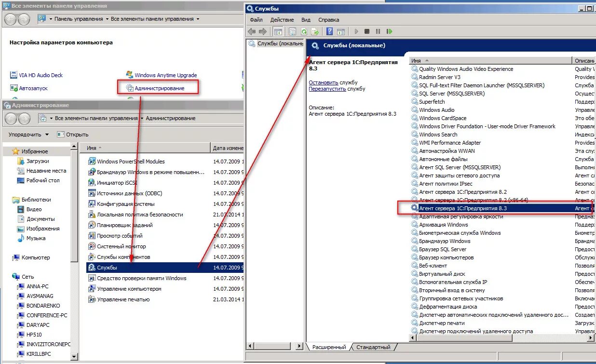Expand Панель управления chevron in top address bar
The width and height of the screenshot is (596, 364).
coord(106,19)
